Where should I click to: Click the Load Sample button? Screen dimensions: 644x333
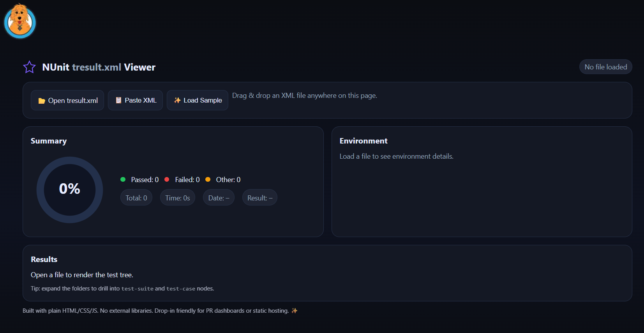(x=197, y=100)
